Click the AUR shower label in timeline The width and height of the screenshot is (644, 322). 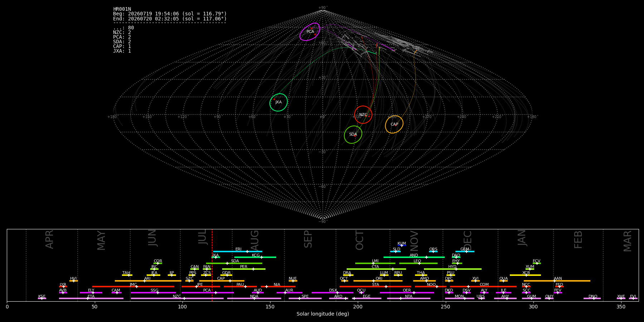click(289, 291)
